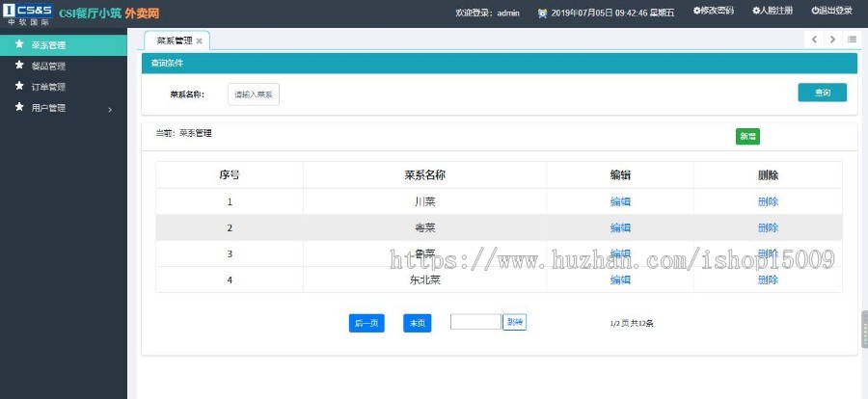Click the 查询 search button

822,93
